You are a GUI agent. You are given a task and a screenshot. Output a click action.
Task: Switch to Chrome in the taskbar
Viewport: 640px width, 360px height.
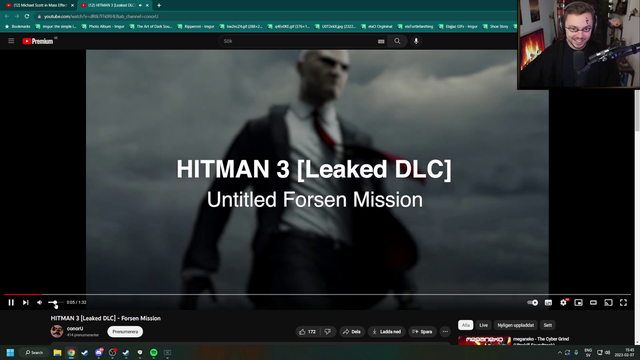click(71, 352)
